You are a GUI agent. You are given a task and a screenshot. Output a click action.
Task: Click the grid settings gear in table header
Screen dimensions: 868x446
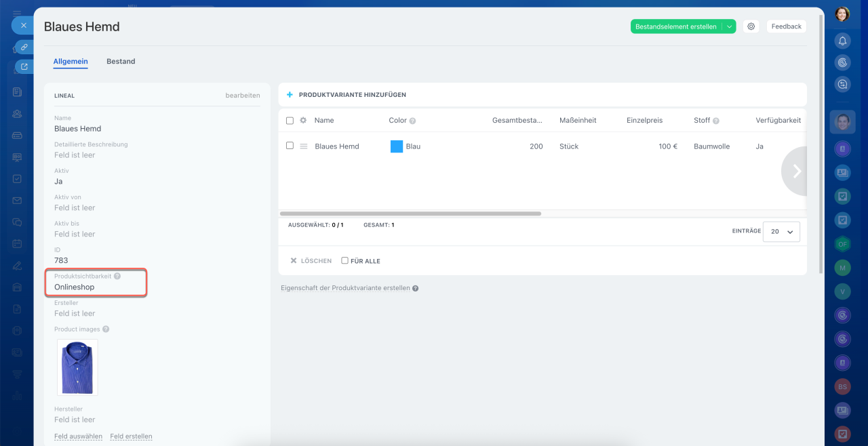point(303,121)
